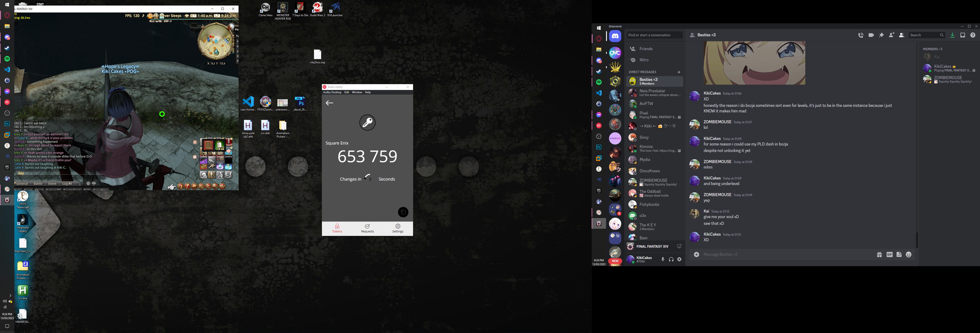This screenshot has height=333, width=980.
Task: Open the GIF picker in Discord
Action: (x=889, y=255)
